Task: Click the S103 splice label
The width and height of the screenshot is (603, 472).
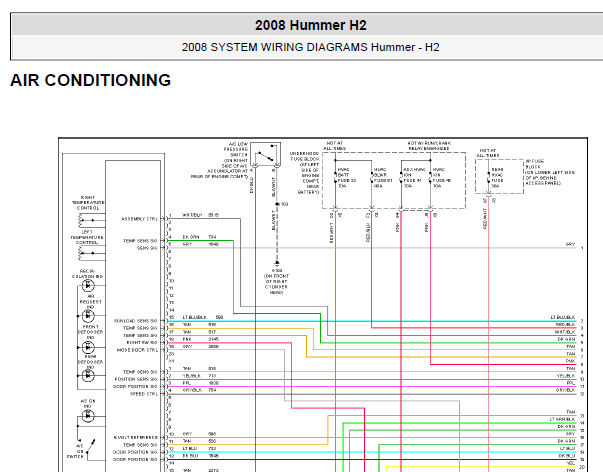Action: coord(284,204)
